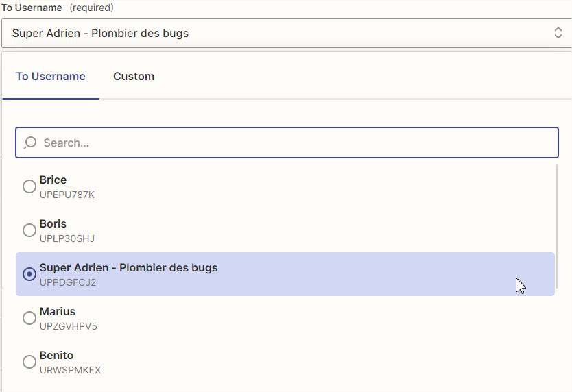Select the Brice radio button

pos(29,186)
